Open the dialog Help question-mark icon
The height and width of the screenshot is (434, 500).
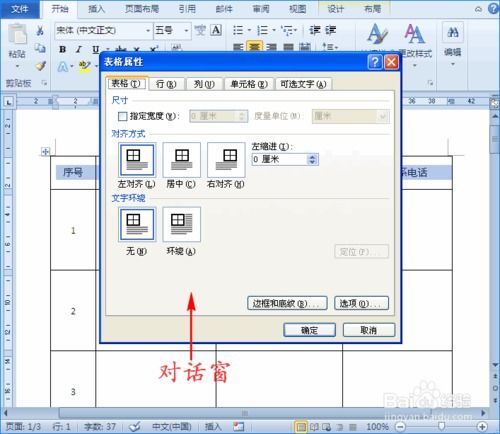(x=375, y=62)
